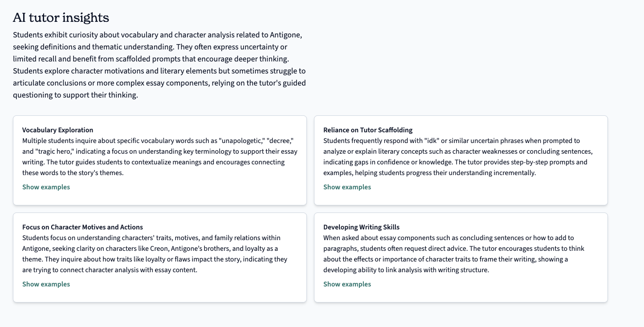Viewport: 644px width, 327px height.
Task: Click the word "unapologetic" in the vocabulary card
Action: click(x=241, y=141)
